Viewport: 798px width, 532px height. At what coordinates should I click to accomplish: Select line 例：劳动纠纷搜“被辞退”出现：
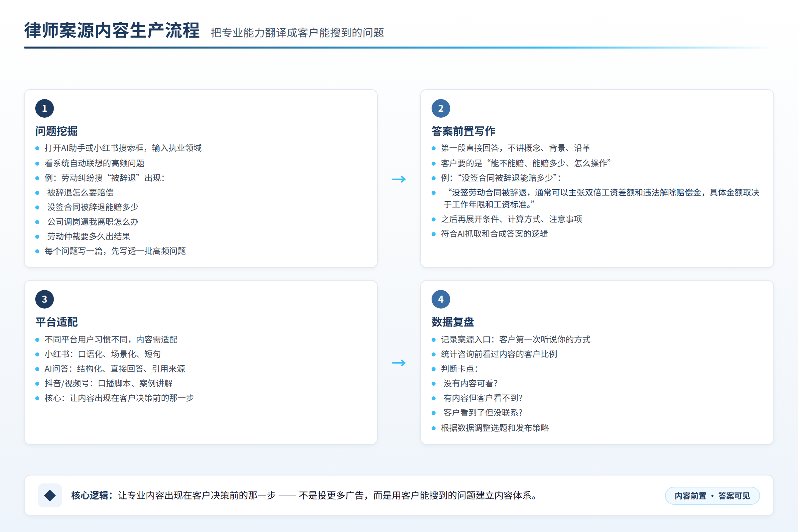point(105,178)
